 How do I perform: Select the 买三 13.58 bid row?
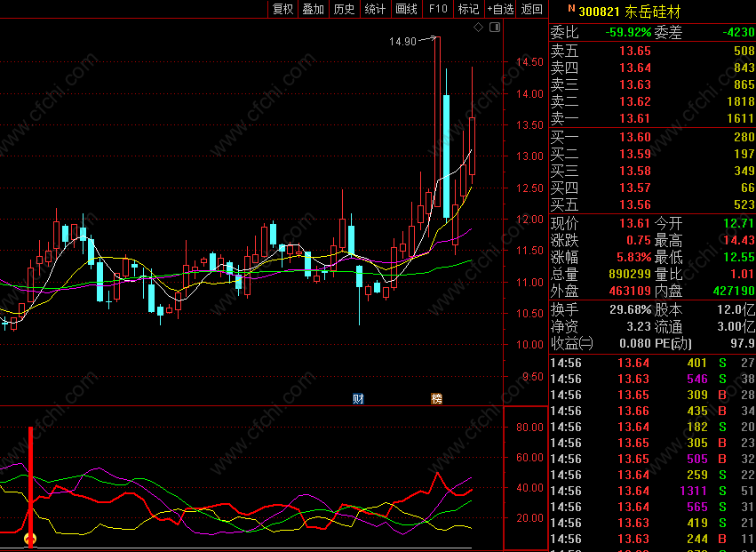[x=653, y=171]
